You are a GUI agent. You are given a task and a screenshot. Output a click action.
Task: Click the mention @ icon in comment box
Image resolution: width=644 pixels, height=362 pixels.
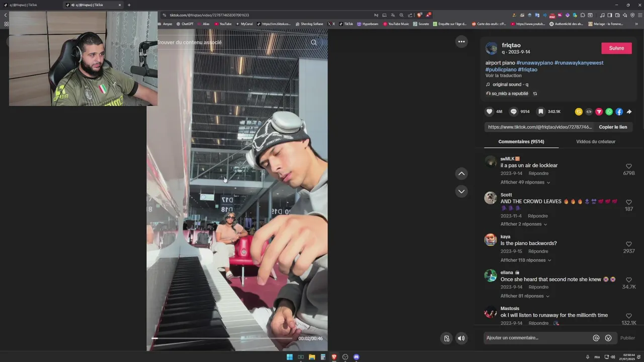596,338
